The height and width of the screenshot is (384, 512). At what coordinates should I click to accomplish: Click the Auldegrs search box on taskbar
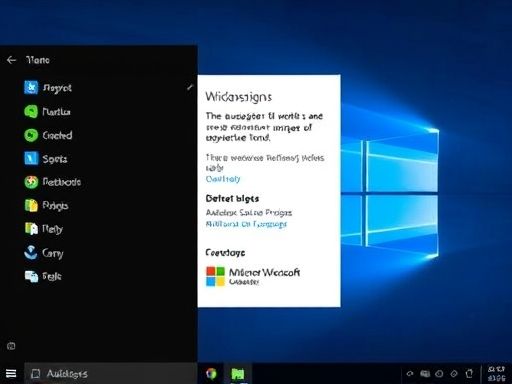click(x=111, y=374)
